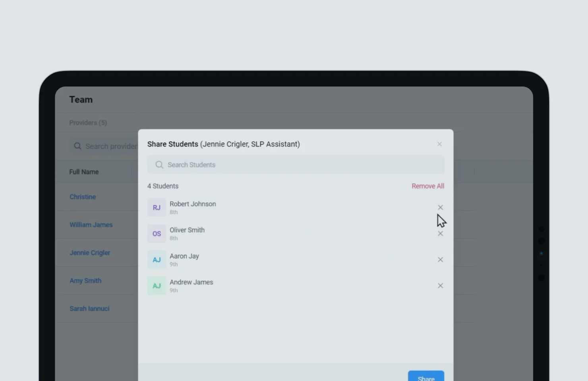Open Amy Smith in the Team list
The height and width of the screenshot is (381, 588).
(85, 281)
